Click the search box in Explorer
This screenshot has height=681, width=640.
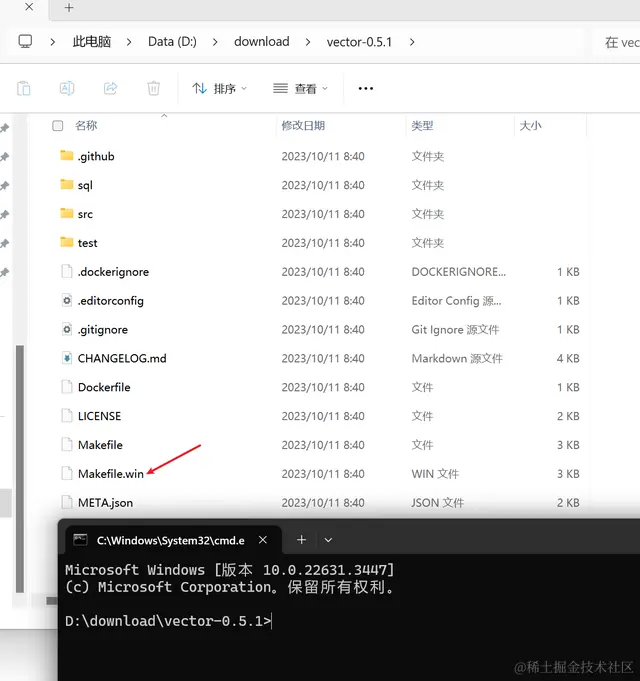point(618,42)
